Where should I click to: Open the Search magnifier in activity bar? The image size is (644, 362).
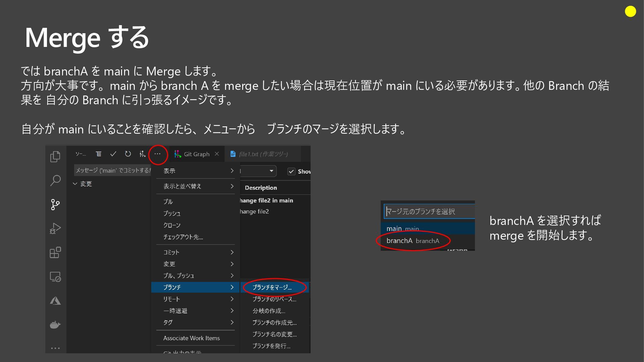[55, 180]
